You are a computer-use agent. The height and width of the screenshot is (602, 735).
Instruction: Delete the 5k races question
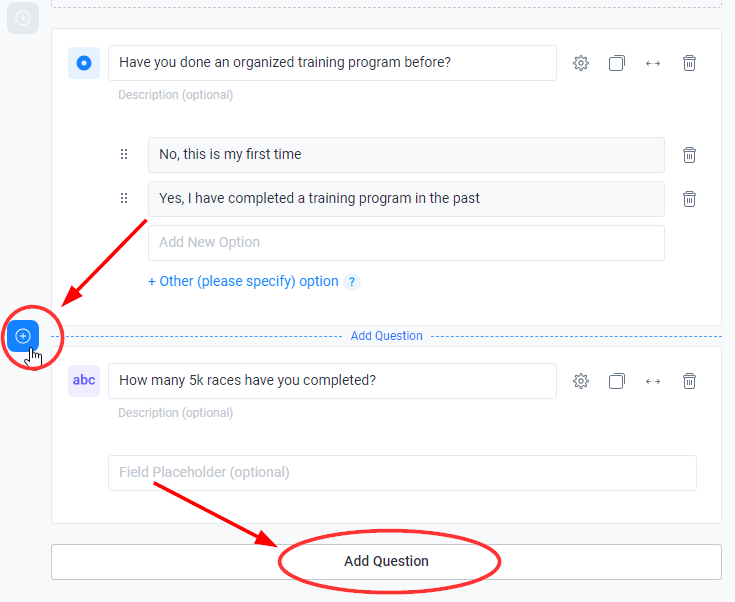point(689,381)
